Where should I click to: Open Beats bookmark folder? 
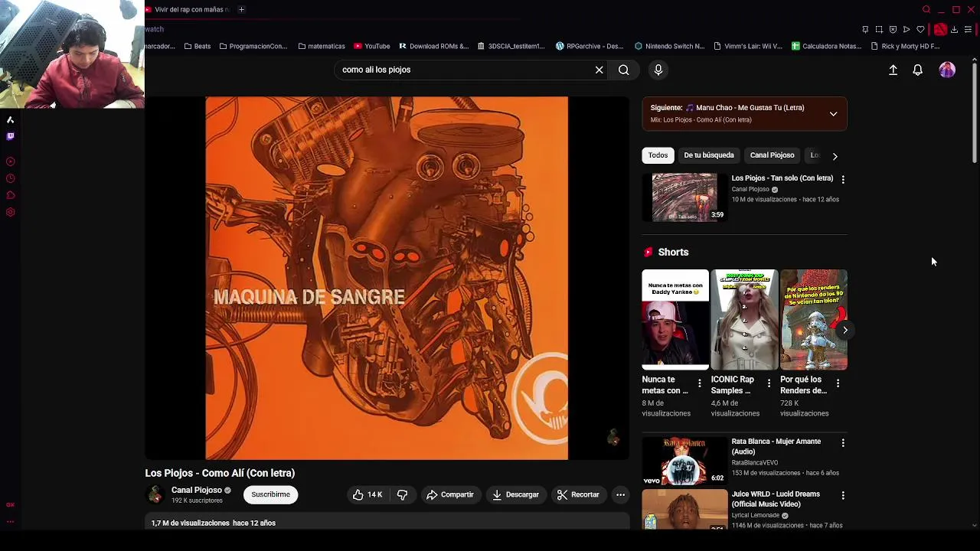(198, 46)
